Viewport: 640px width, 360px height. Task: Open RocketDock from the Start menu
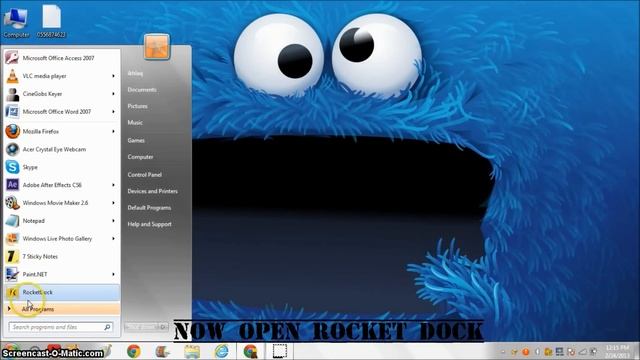tap(61, 292)
